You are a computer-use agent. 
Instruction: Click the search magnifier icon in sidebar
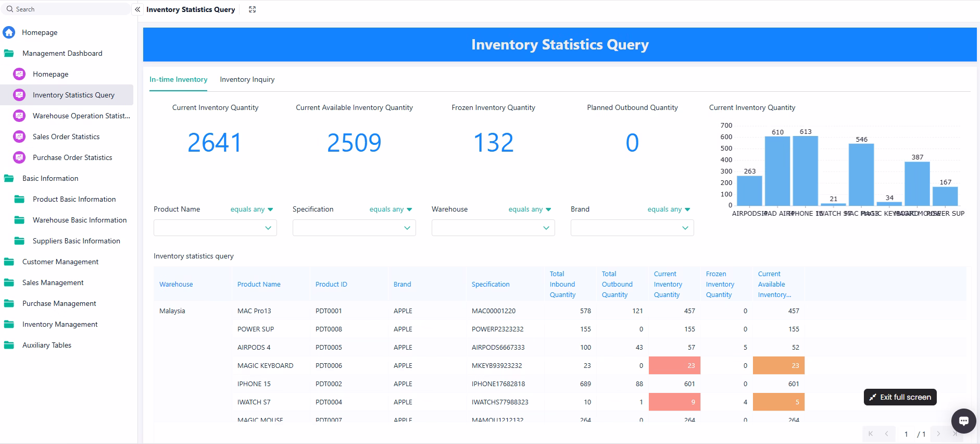coord(10,9)
